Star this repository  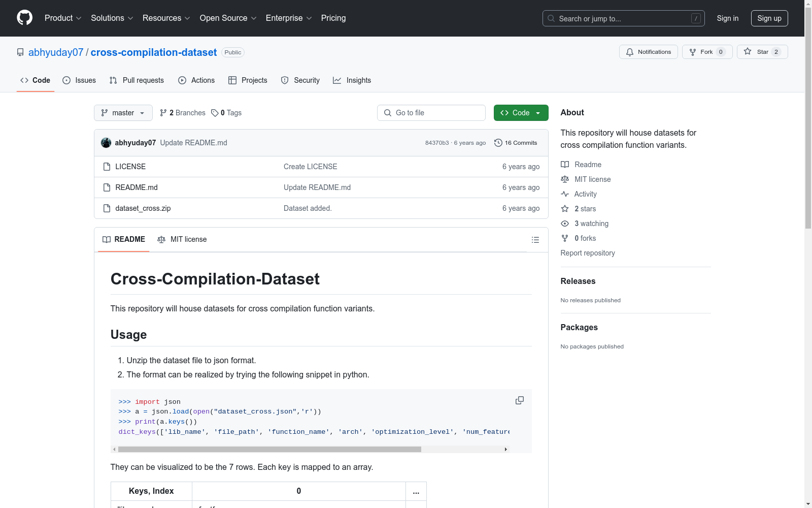pos(762,52)
